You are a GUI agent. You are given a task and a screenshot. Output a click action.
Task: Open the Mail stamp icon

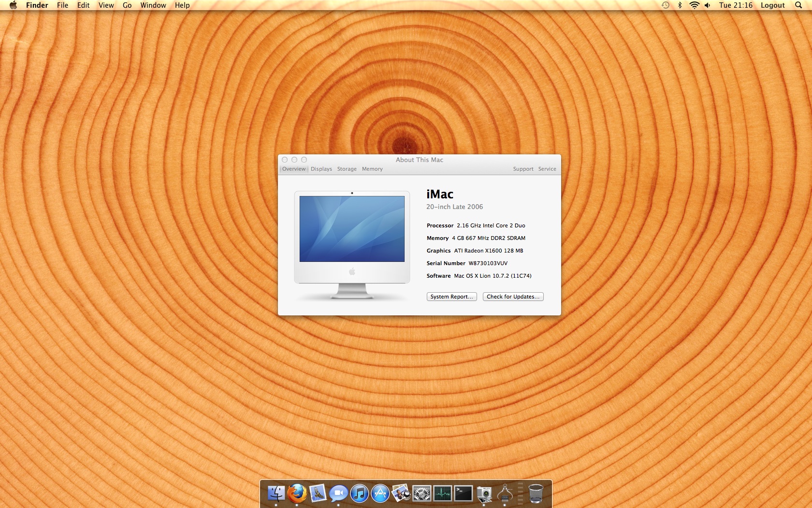318,493
